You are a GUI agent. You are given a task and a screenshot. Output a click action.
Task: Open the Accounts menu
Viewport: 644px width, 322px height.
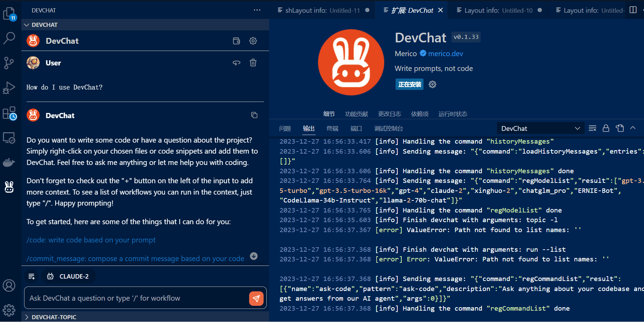pyautogui.click(x=9, y=285)
